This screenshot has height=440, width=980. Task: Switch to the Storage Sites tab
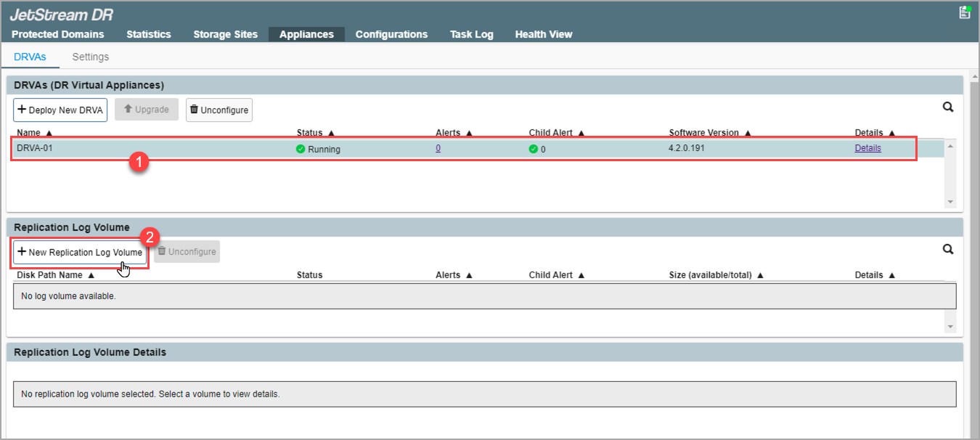[x=225, y=34]
